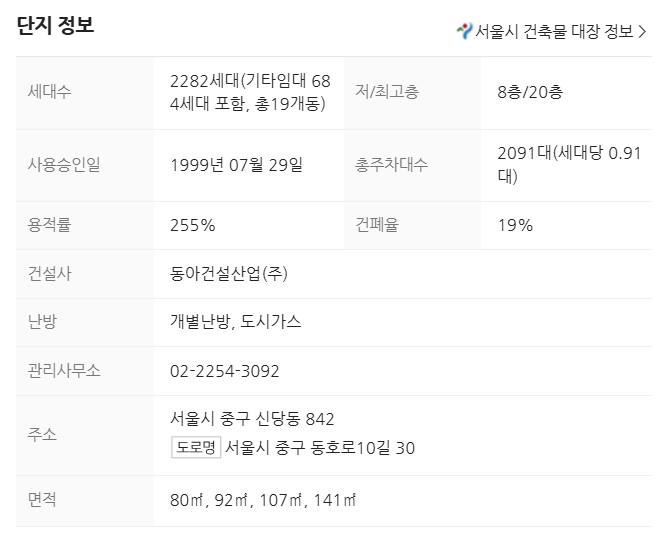The width and height of the screenshot is (667, 548).
Task: Click the 건폐율 19% value
Action: (x=515, y=225)
